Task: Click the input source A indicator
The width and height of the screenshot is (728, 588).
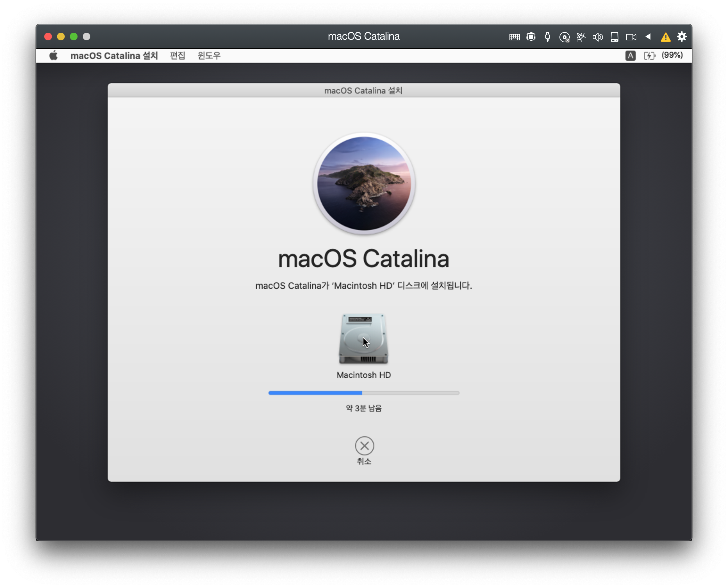Action: point(630,55)
